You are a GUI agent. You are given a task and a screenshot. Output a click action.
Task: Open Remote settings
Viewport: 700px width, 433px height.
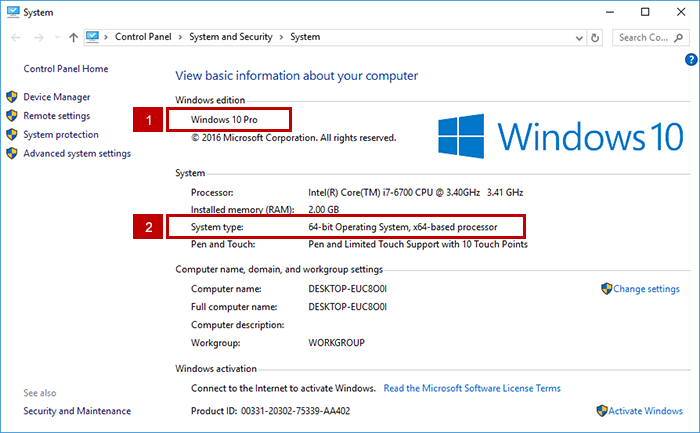57,116
